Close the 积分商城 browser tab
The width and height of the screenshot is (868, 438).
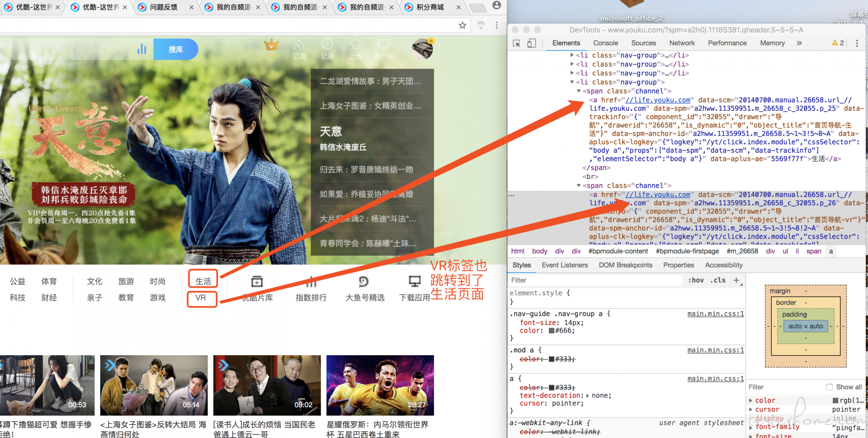(458, 7)
